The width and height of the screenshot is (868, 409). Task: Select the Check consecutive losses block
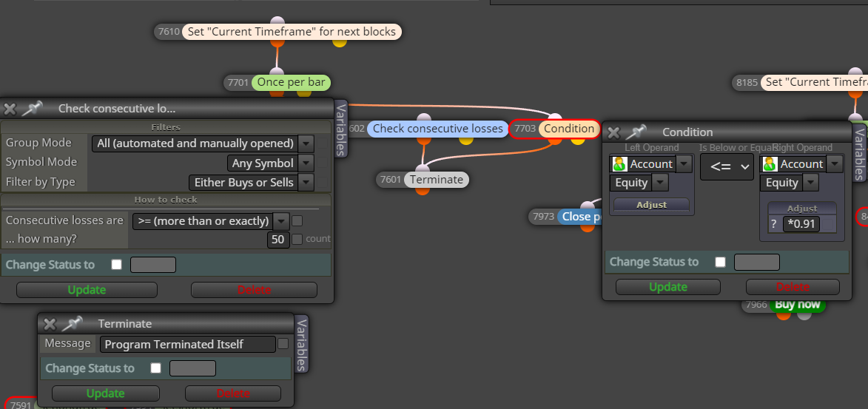(x=438, y=129)
